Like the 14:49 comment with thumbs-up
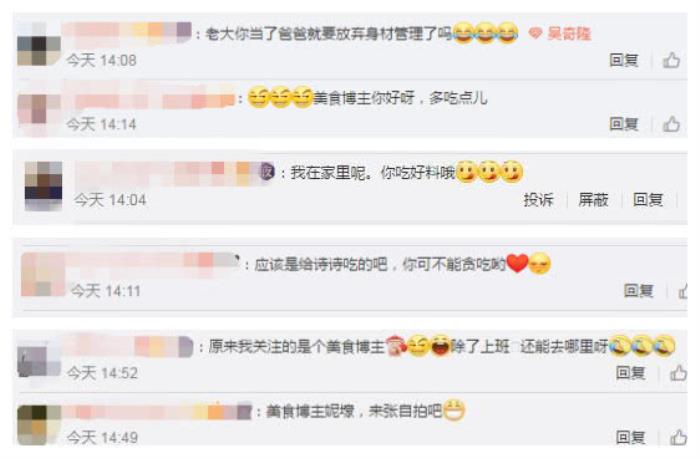Screen dimensions: 700x458 click(x=678, y=437)
